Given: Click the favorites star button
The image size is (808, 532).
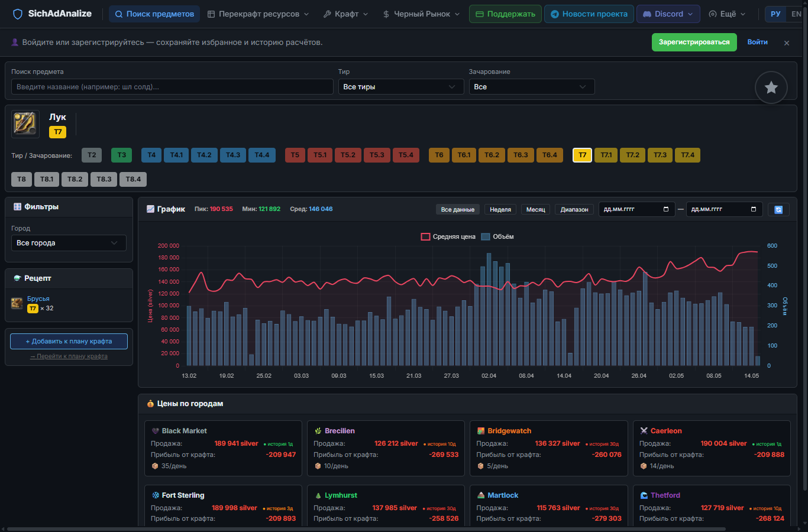Looking at the screenshot, I should [771, 87].
